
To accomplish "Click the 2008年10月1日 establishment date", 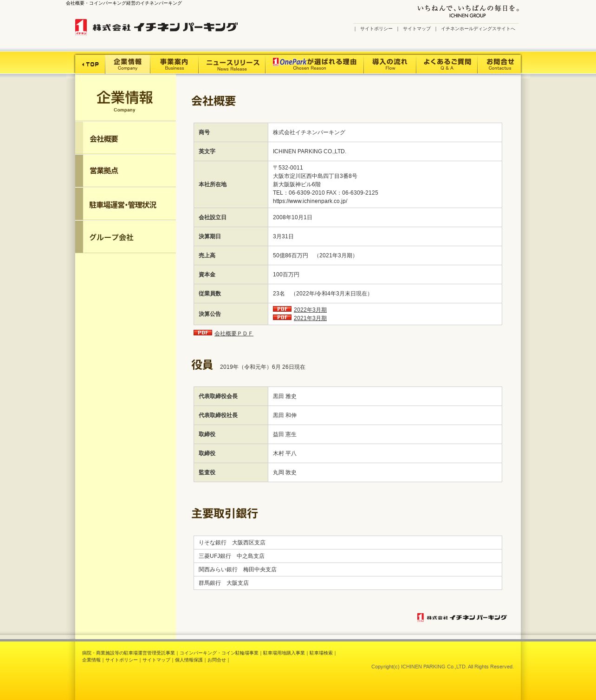I will pos(292,217).
